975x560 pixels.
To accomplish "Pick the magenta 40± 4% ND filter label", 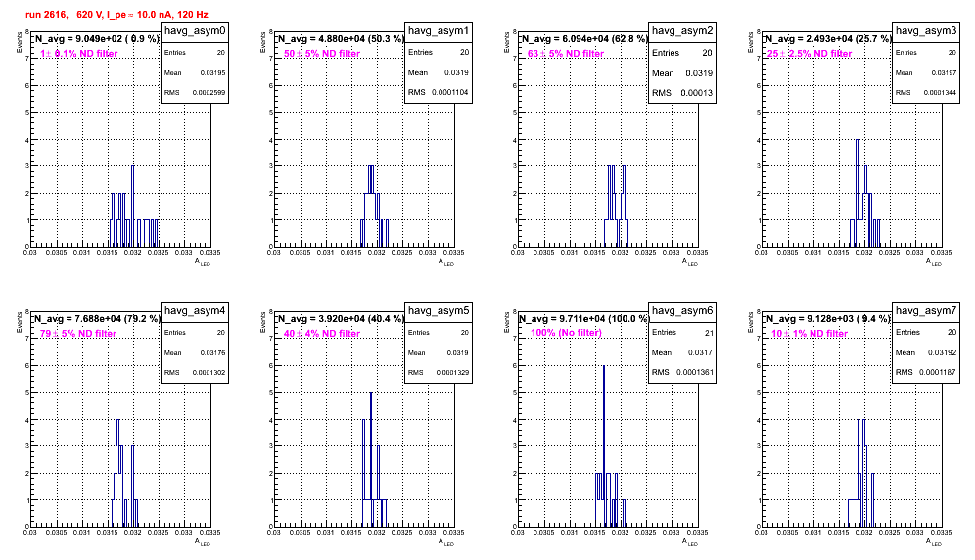I will tap(322, 334).
